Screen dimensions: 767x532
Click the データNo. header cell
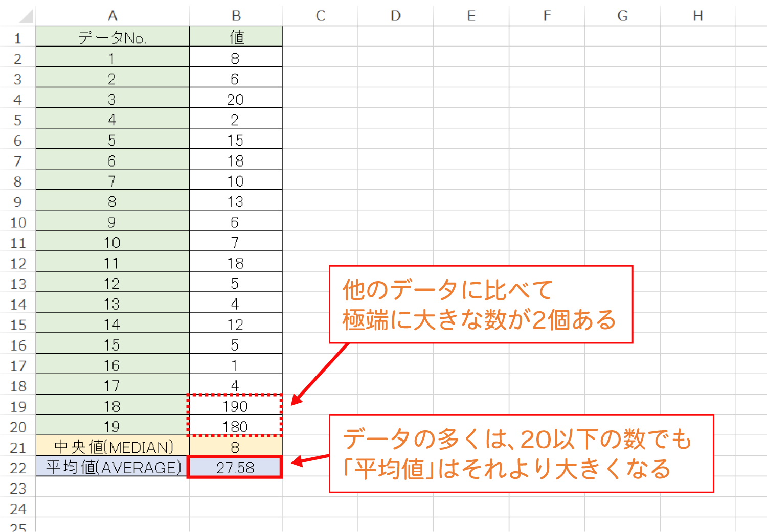pos(112,37)
